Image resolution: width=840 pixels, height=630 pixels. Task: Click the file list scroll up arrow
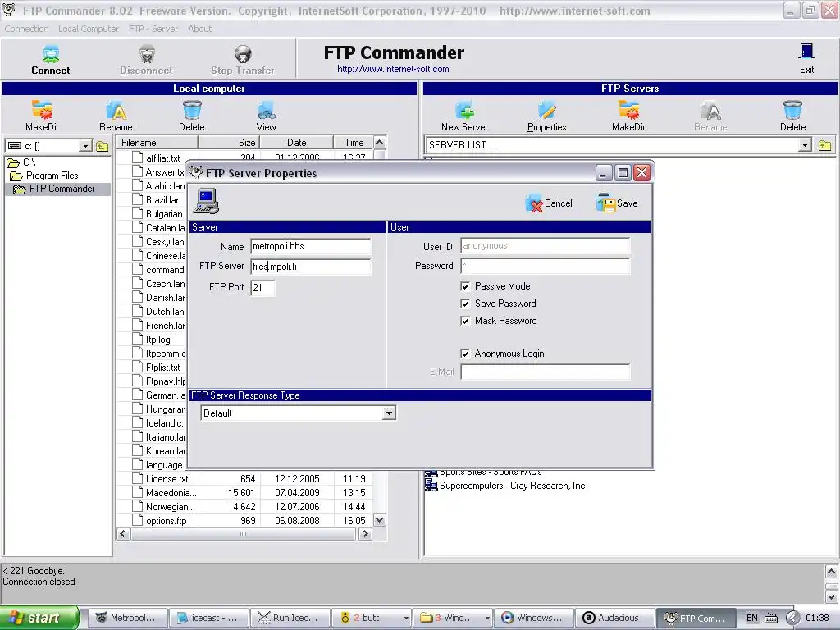379,143
